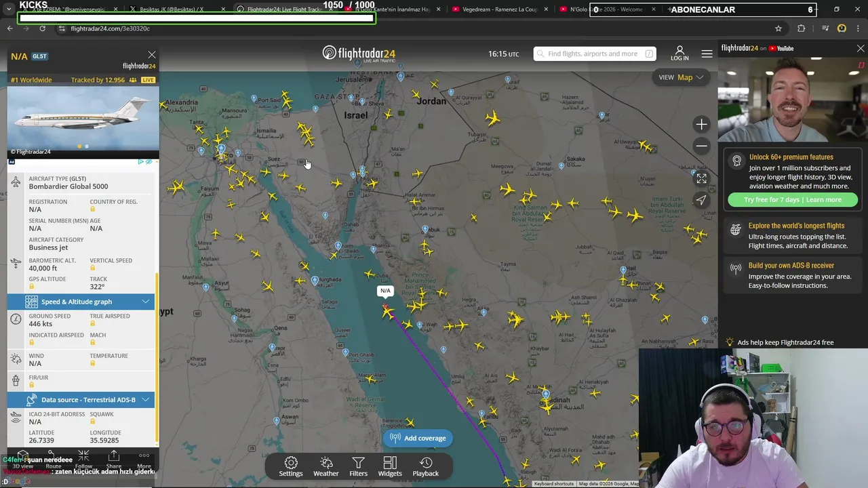This screenshot has width=868, height=488.
Task: Switch to the N'Golo Kante'nin İnanılmaz tab
Action: (391, 9)
